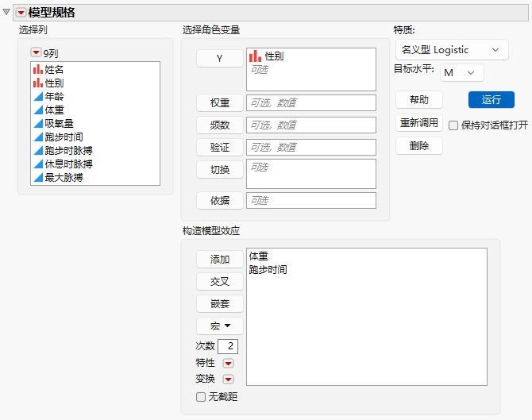532x420 pixels.
Task: Select the 休息时脉搏 column
Action: point(95,164)
